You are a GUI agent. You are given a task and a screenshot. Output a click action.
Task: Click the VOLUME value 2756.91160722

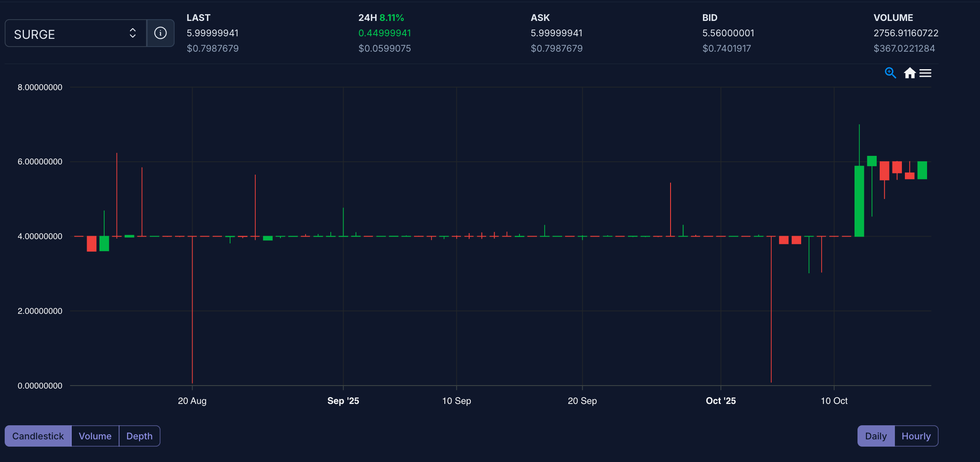pos(906,33)
